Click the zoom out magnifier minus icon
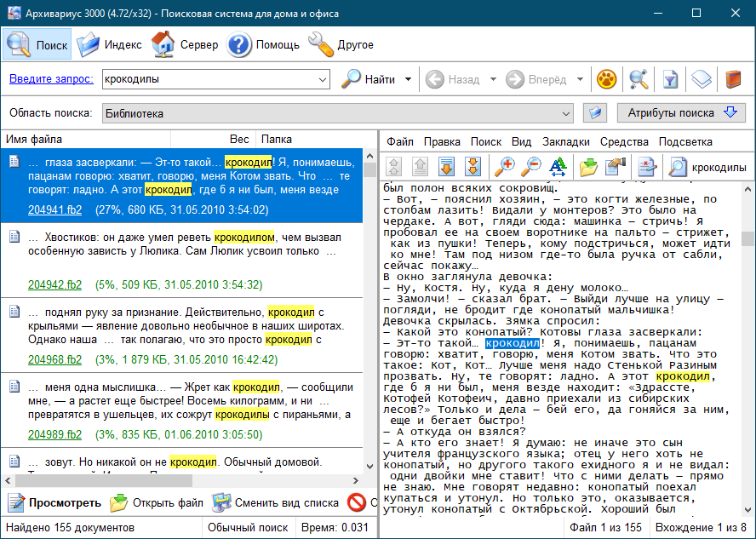Image resolution: width=756 pixels, height=539 pixels. [532, 167]
